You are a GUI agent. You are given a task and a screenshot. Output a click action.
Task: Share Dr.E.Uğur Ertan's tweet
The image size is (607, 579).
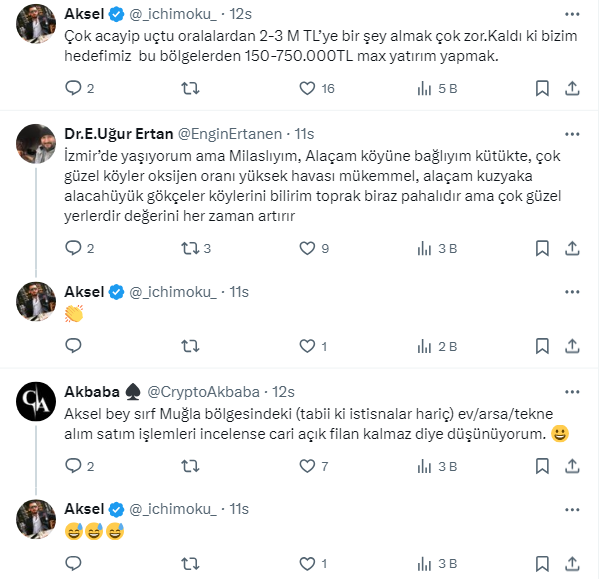click(570, 248)
